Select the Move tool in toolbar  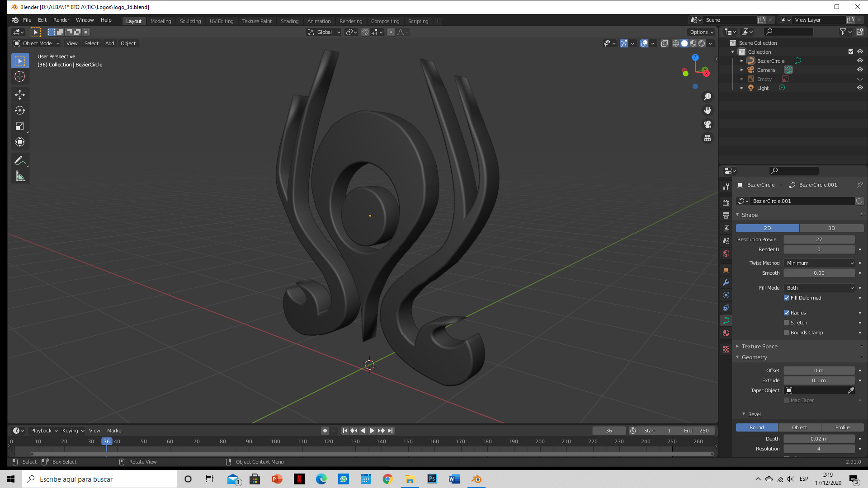tap(20, 94)
